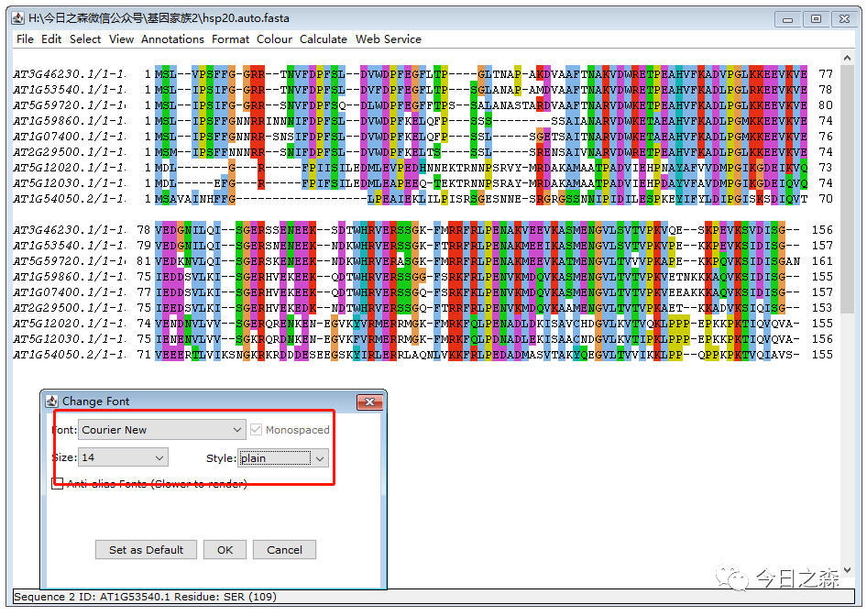Maximize the alignment window
The height and width of the screenshot is (616, 867).
pyautogui.click(x=815, y=18)
